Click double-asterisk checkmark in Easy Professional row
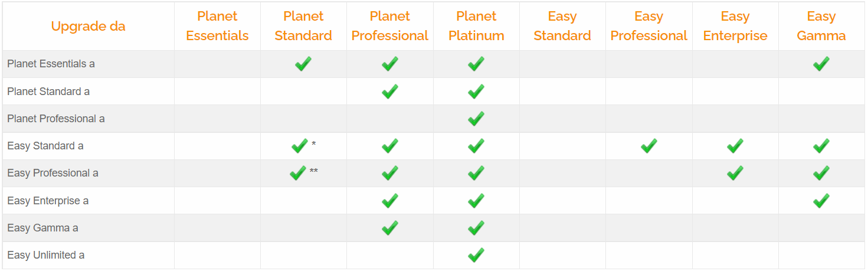Viewport: 868px width, 271px height. (x=298, y=173)
